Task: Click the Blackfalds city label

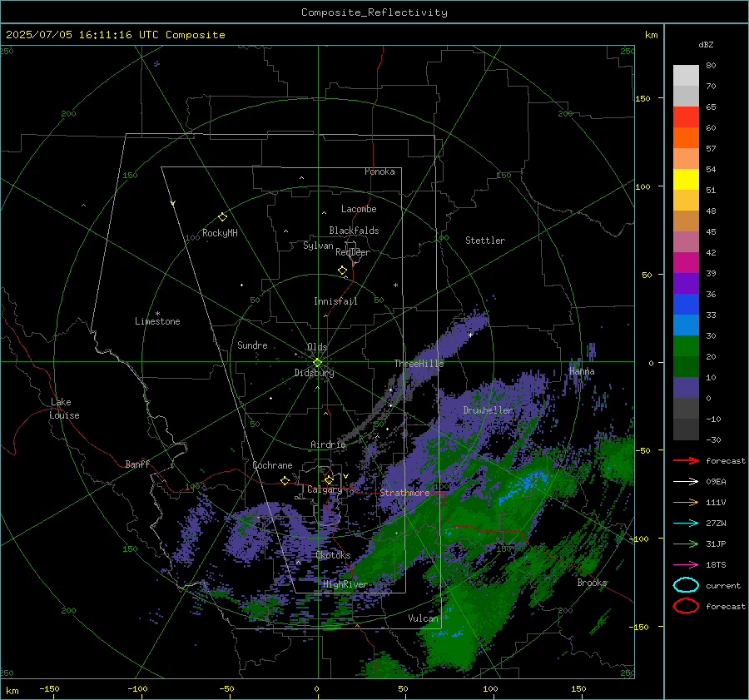Action: click(354, 231)
